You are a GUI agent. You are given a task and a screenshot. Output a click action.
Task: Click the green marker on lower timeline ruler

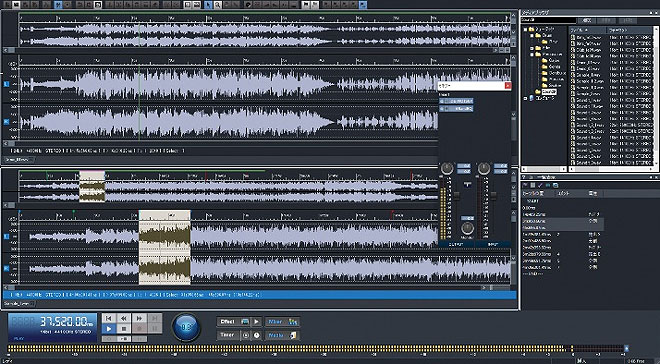point(73,212)
